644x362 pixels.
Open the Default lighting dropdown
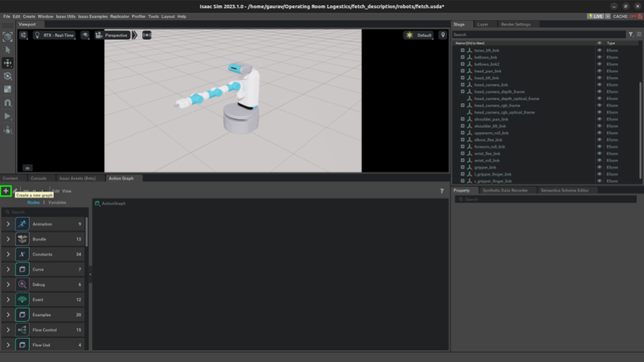tap(419, 36)
